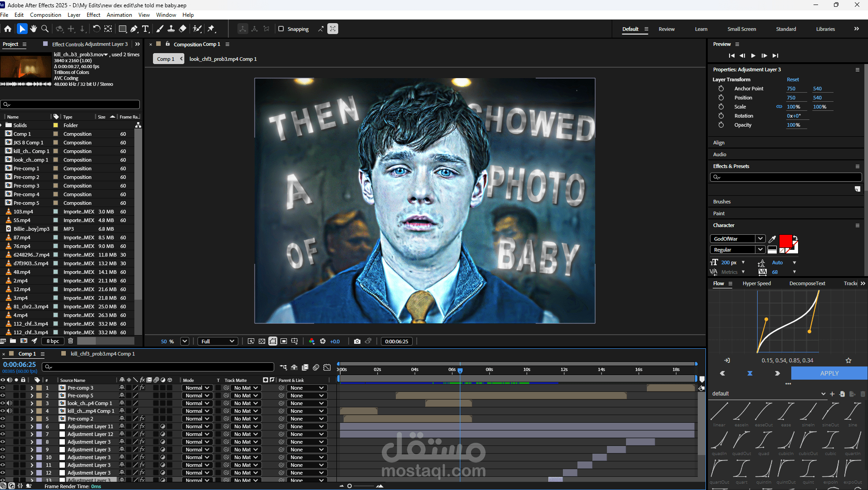
Task: Toggle Rotation stopwatch in Properties
Action: 721,116
